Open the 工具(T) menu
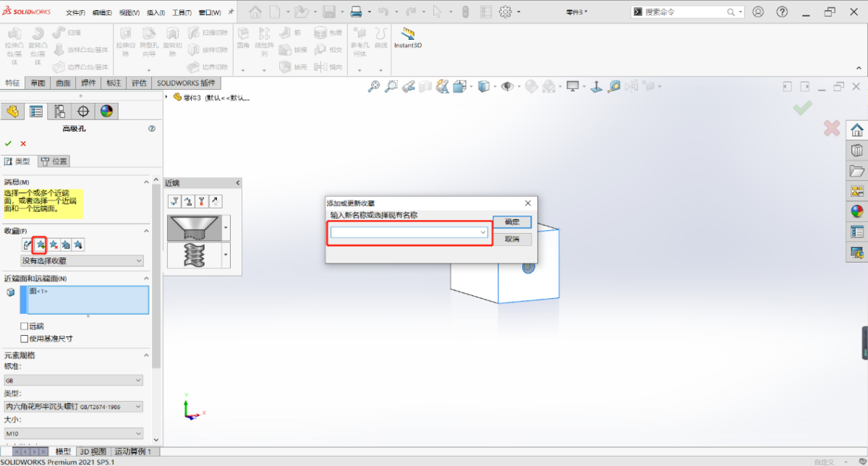Viewport: 868px width, 466px height. (x=182, y=12)
